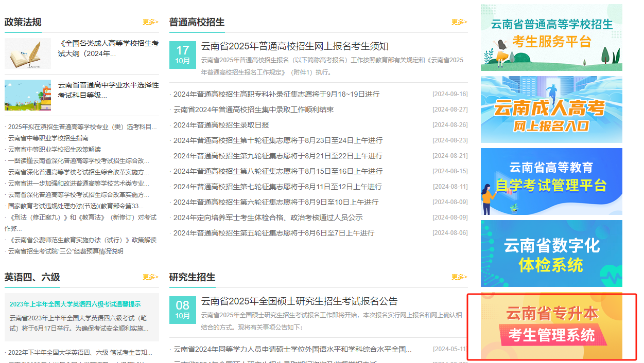644x363 pixels.
Task: Open 云南省普通高等学校招生考生服务平台 banner
Action: point(551,38)
